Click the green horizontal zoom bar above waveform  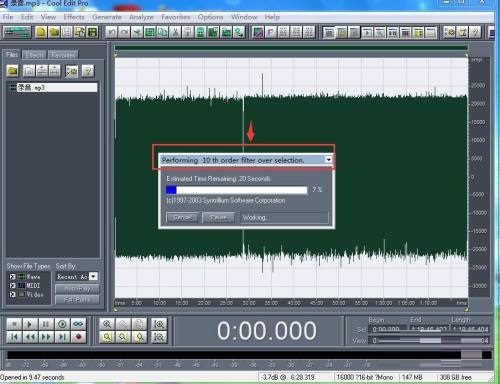tap(291, 49)
